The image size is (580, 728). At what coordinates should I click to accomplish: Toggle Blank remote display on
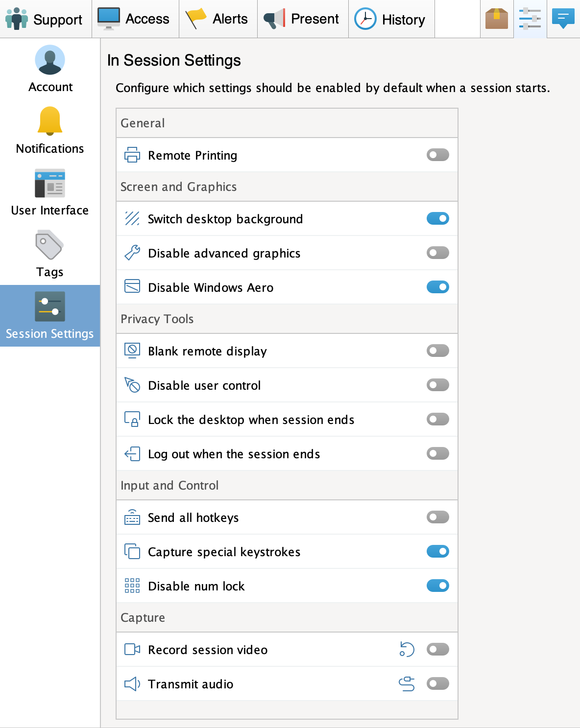[x=438, y=351]
